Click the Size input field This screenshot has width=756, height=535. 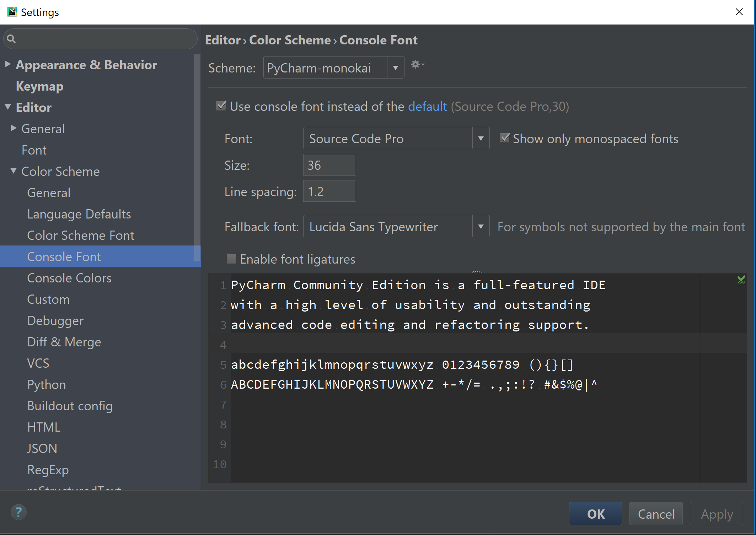pos(329,165)
